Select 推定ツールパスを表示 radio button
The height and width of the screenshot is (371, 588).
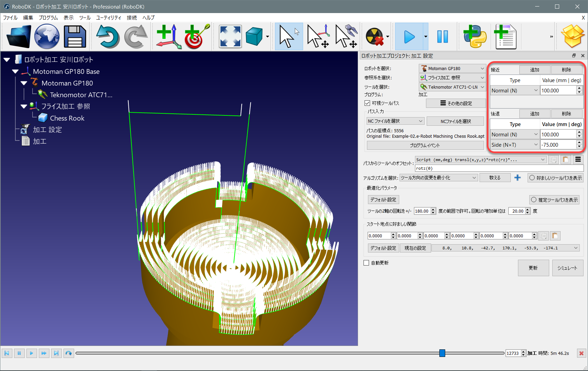(554, 200)
